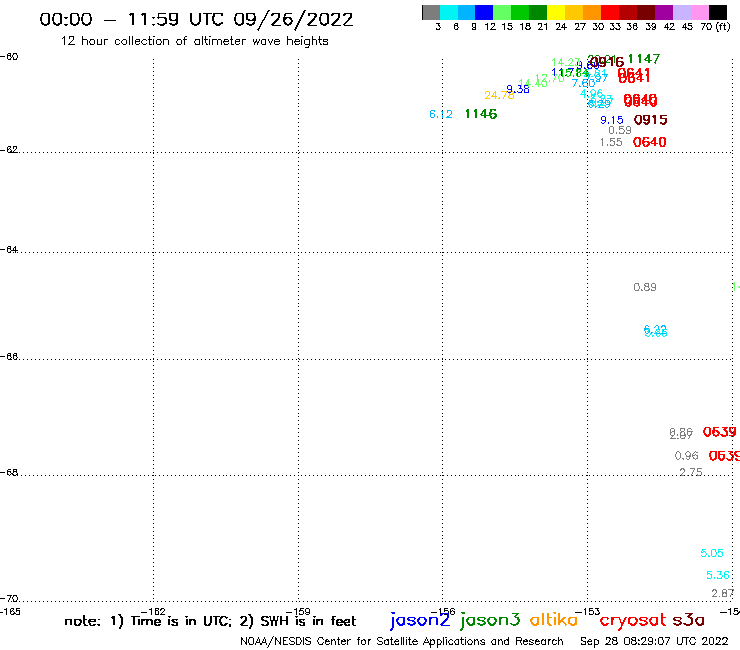Click the cyan wave height '5.05'
740x650 pixels.
pos(712,553)
